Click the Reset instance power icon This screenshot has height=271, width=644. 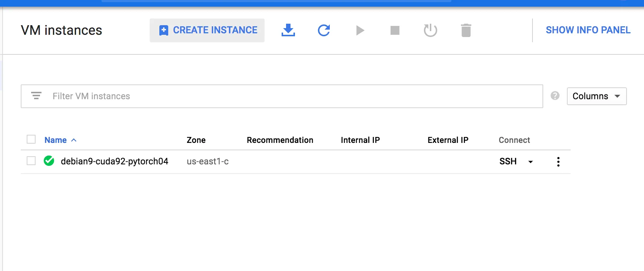431,30
